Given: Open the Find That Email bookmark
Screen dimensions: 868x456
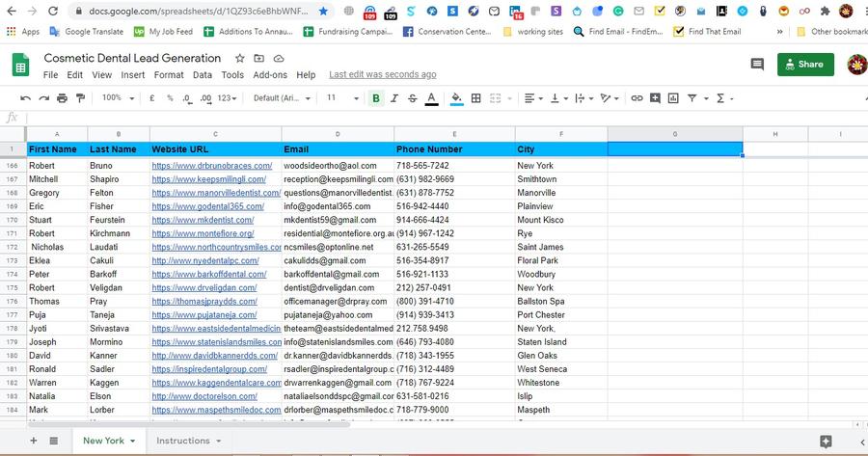Looking at the screenshot, I should point(707,32).
